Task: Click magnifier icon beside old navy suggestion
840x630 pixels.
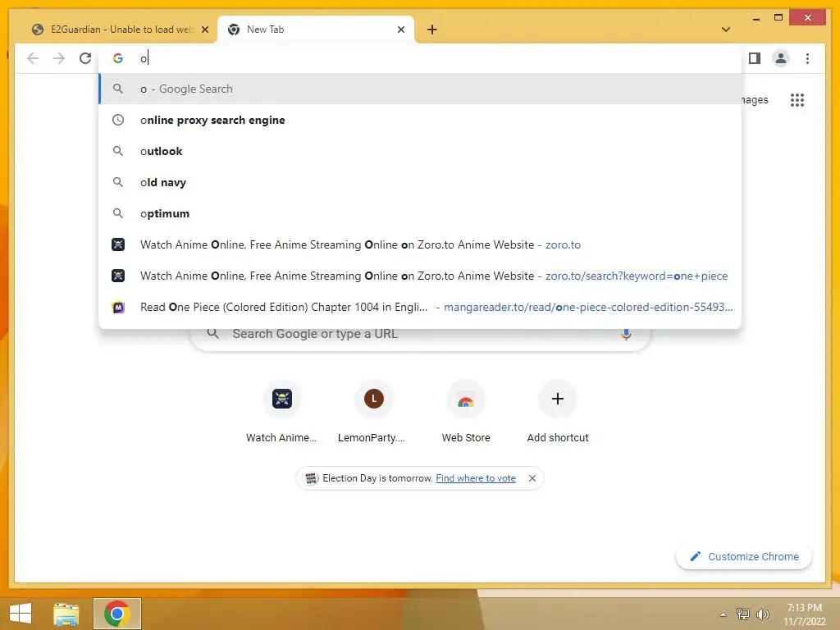Action: pos(118,182)
